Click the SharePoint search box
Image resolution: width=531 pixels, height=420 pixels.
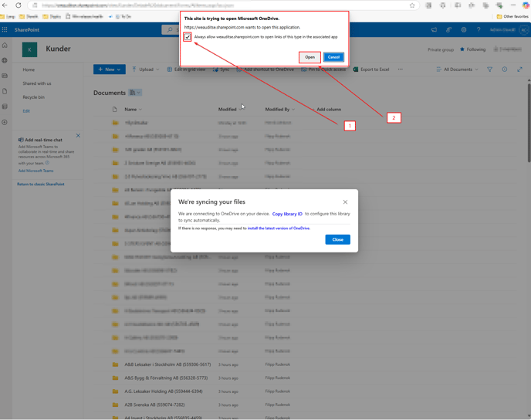(x=171, y=30)
